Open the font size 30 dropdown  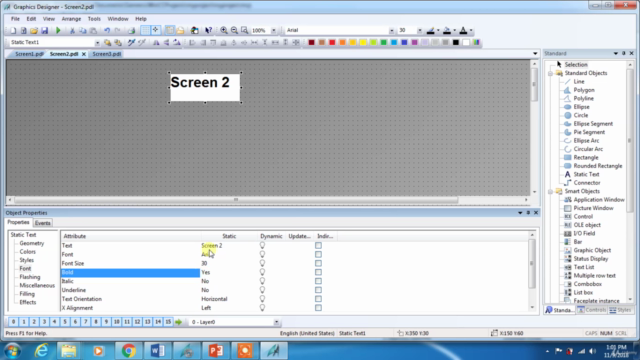[419, 31]
